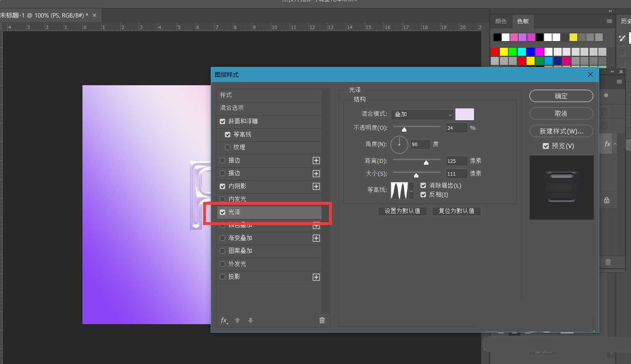Close the 未标题-1 document tab
Screen dimensions: 631x364
(94, 15)
